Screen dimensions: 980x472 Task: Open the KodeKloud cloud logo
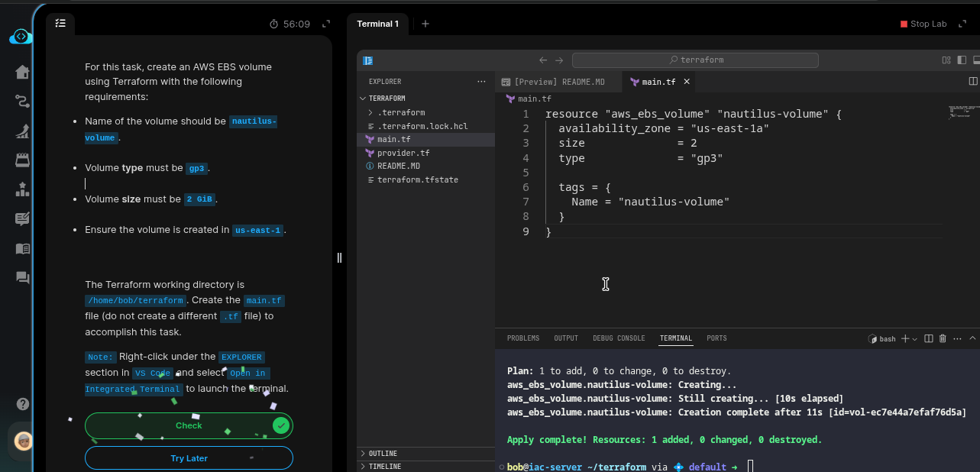21,37
